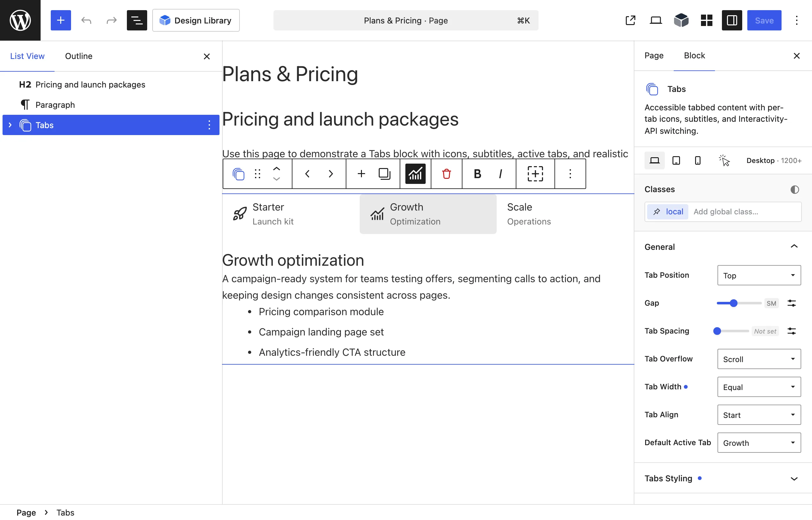Open the desktop view preview menu
The height and width of the screenshot is (520, 812).
(656, 20)
